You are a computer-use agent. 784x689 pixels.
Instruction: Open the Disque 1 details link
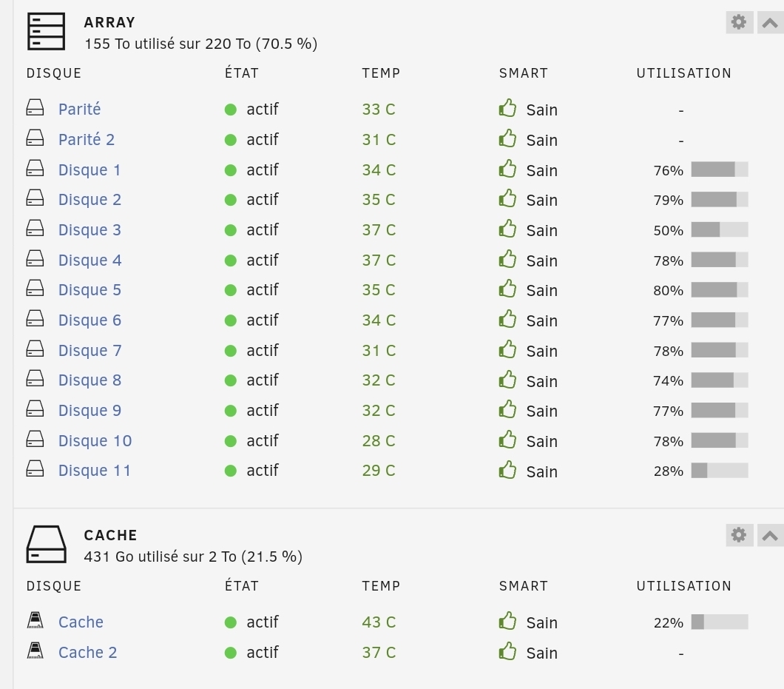point(89,170)
